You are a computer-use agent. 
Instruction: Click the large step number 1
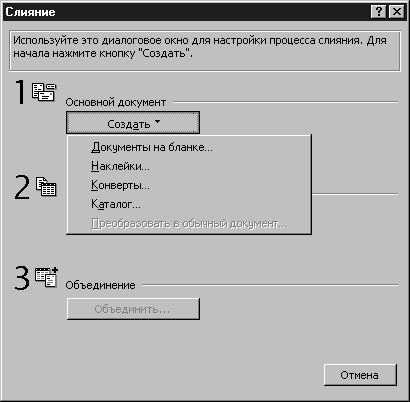coord(20,92)
